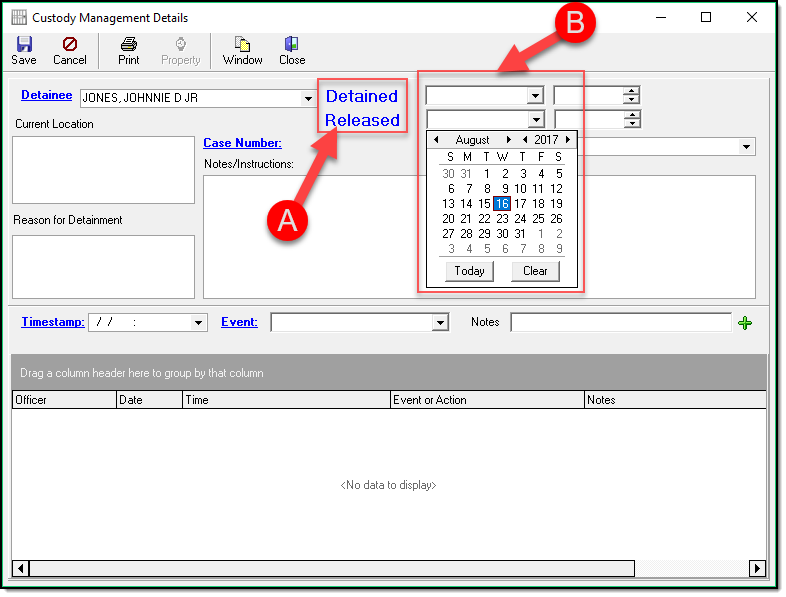This screenshot has width=786, height=597.
Task: Open the Event dropdown list
Action: point(440,322)
